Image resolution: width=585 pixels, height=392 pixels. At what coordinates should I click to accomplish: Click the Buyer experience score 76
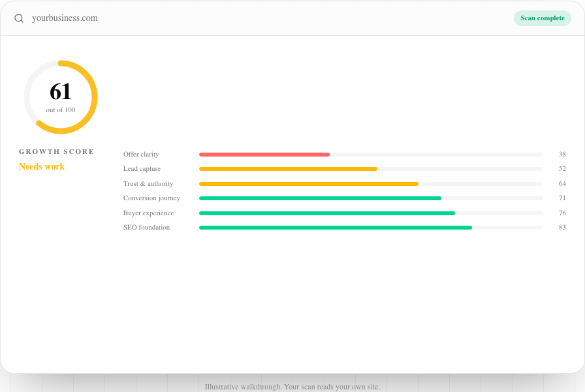pos(562,213)
